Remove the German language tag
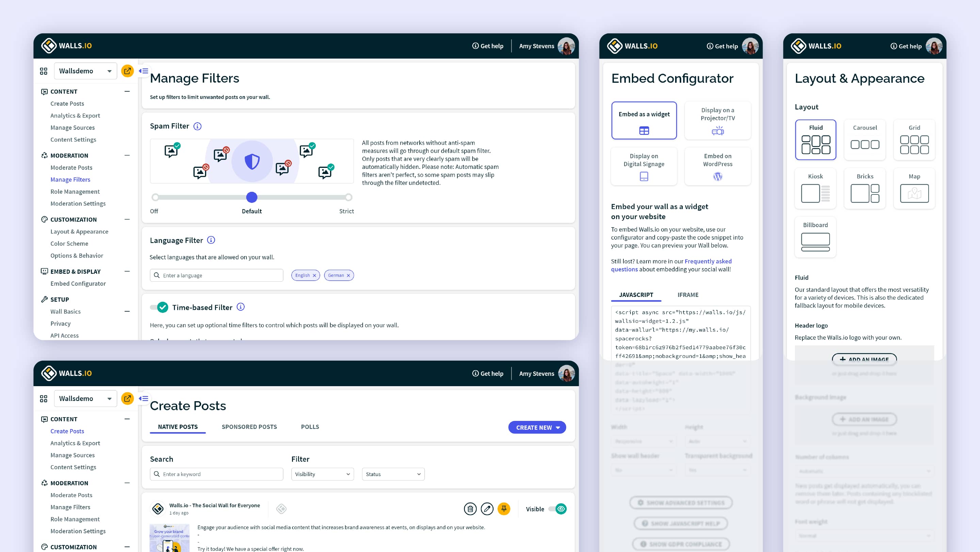The width and height of the screenshot is (980, 552). tap(348, 275)
